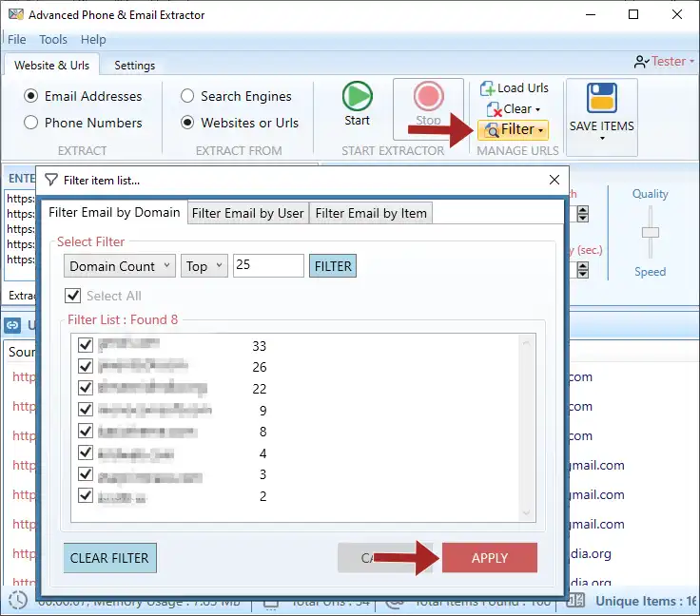
Task: Open the Help menu
Action: [x=93, y=40]
